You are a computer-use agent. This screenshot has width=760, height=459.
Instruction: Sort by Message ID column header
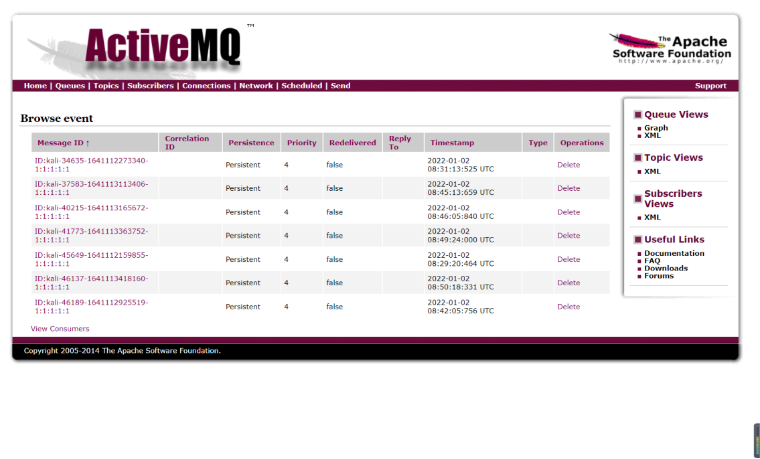coord(63,143)
